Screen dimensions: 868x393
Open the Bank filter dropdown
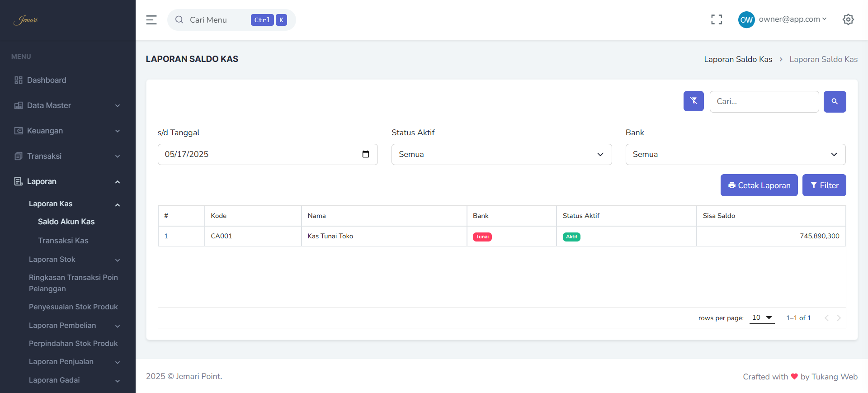tap(735, 154)
